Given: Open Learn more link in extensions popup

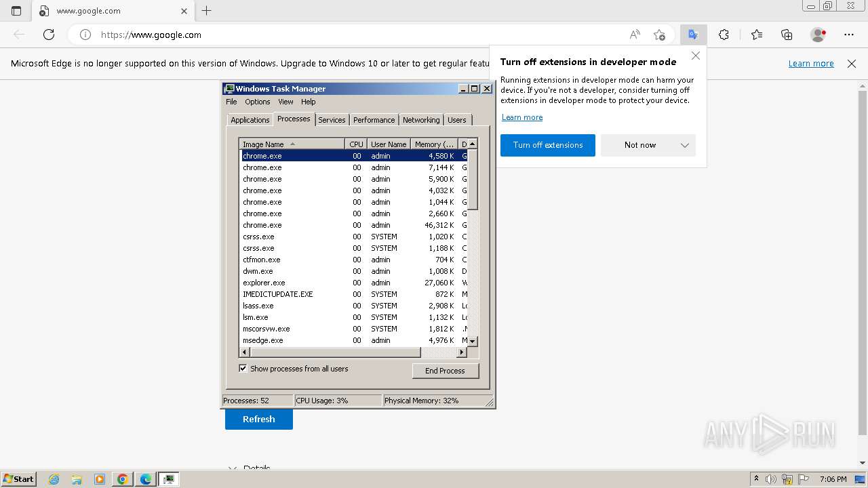Looking at the screenshot, I should (x=522, y=117).
